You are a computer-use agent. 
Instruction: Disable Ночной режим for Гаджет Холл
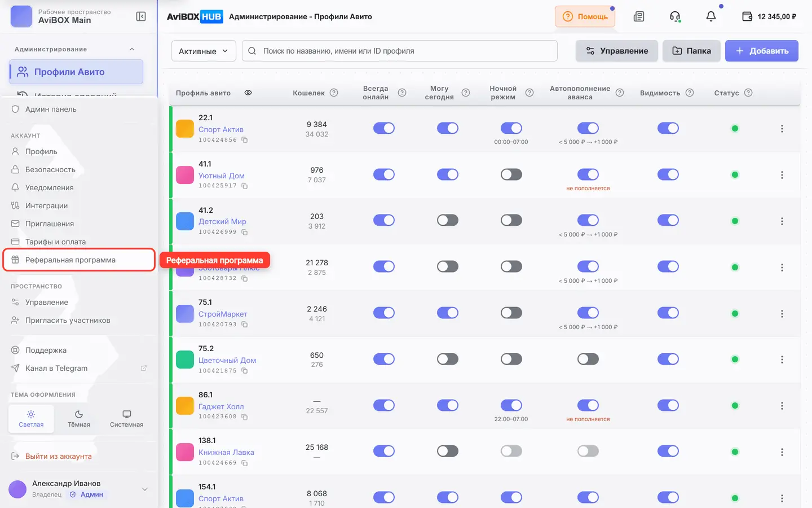(511, 405)
